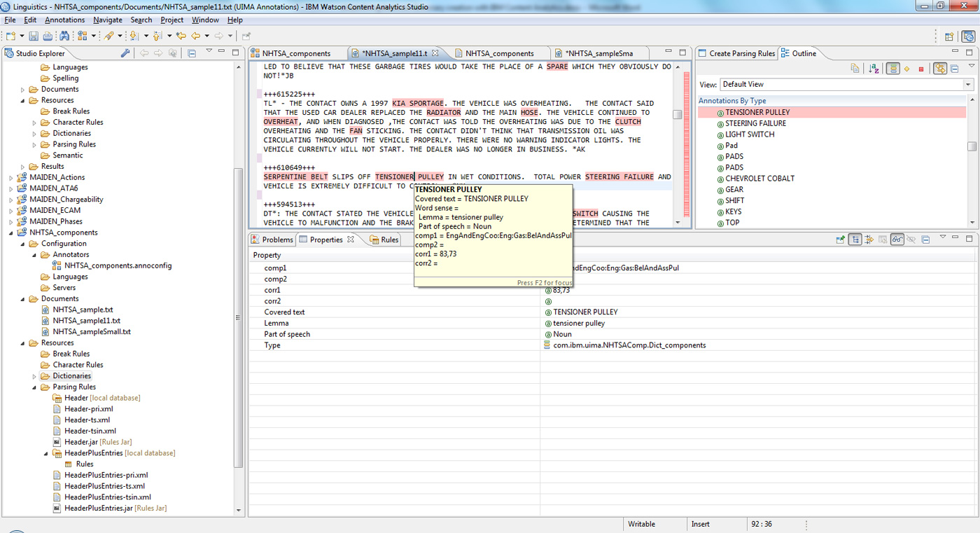Click the yellow diamond icon in Outline toolbar
The width and height of the screenshot is (980, 533).
click(x=906, y=69)
